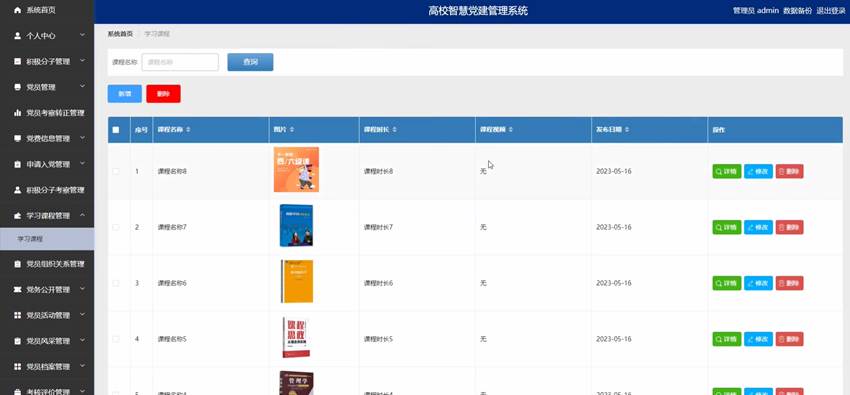Viewport: 850px width, 395px height.
Task: Collapse the 学习课程管理 chevron
Action: click(82, 215)
